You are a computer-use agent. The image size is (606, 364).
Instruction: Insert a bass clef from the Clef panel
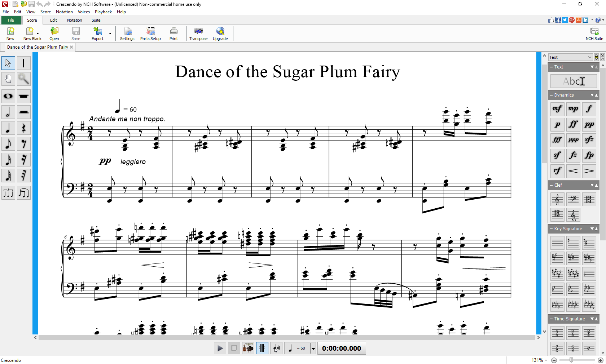click(573, 199)
